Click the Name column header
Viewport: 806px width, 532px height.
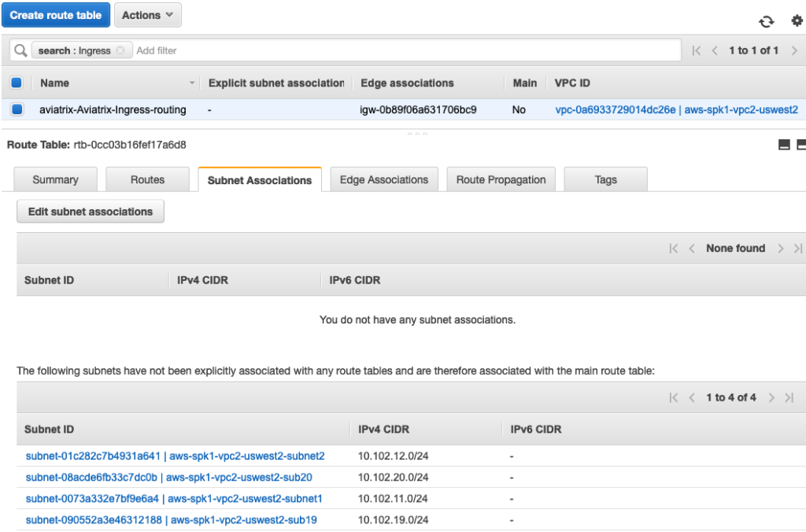click(x=54, y=83)
